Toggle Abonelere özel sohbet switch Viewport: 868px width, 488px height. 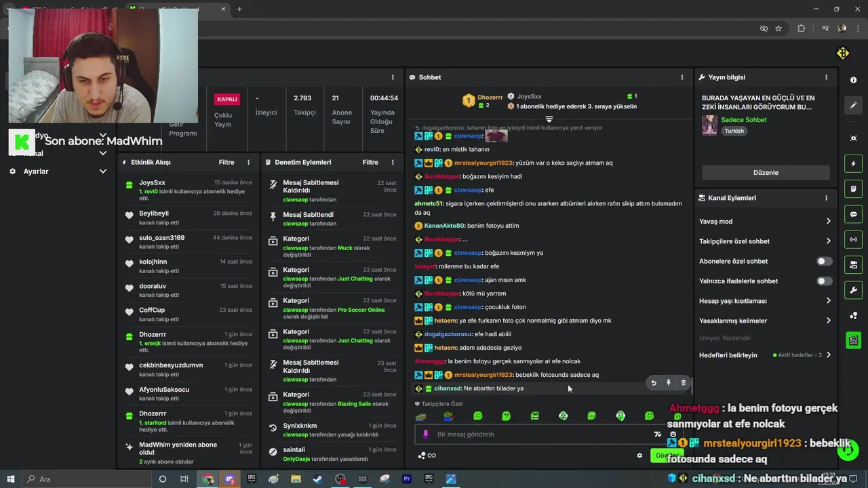point(824,261)
